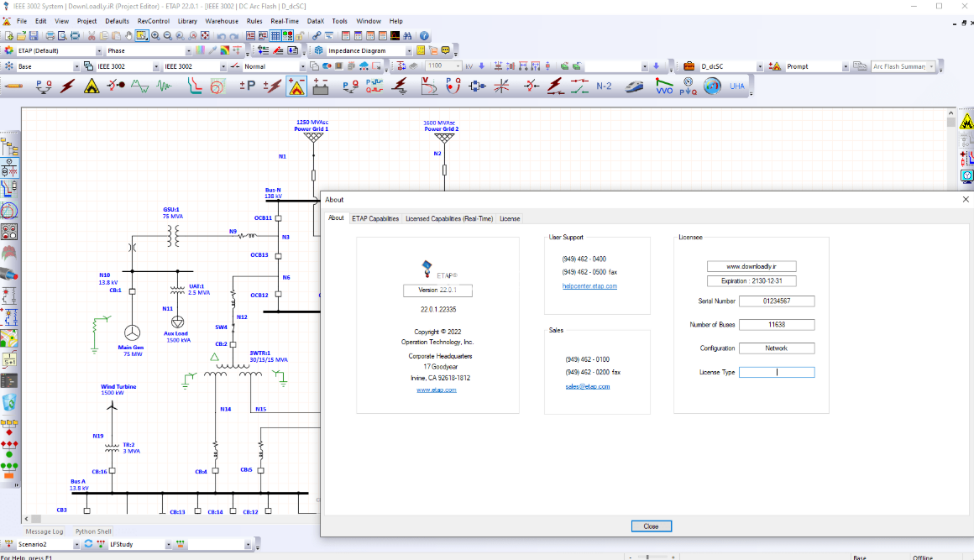
Task: Toggle the Pan hand tool
Action: point(128,36)
